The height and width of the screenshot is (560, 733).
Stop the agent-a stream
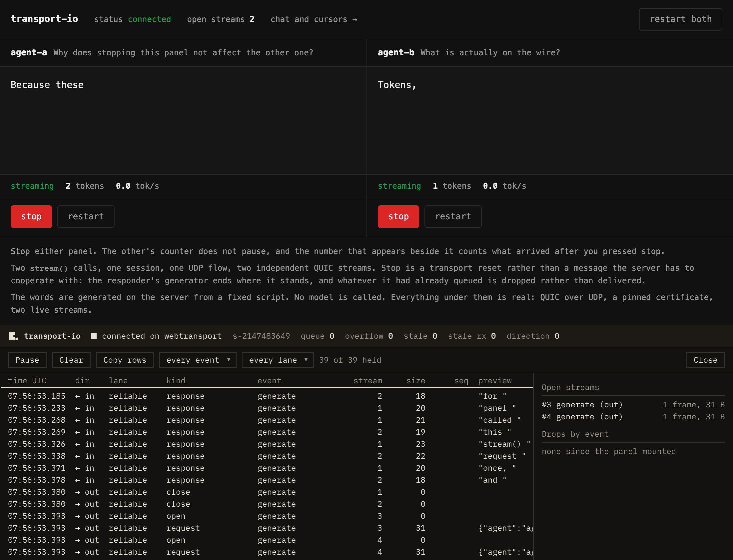(31, 217)
